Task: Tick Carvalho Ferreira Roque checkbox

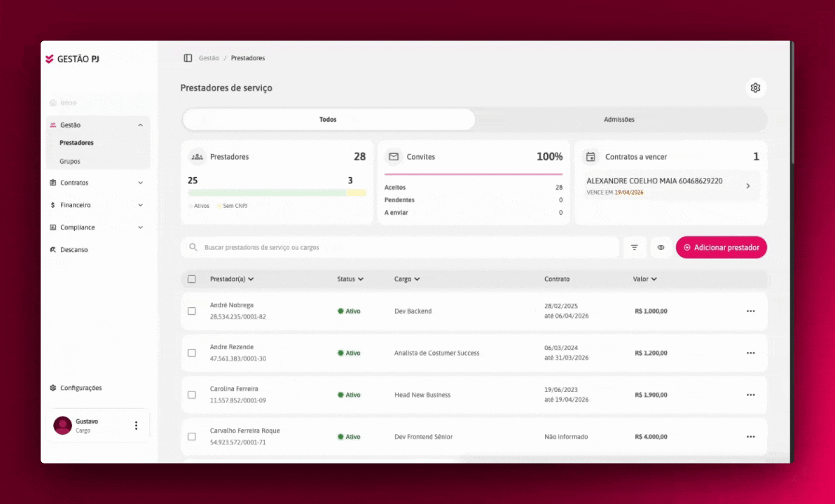Action: pos(192,436)
